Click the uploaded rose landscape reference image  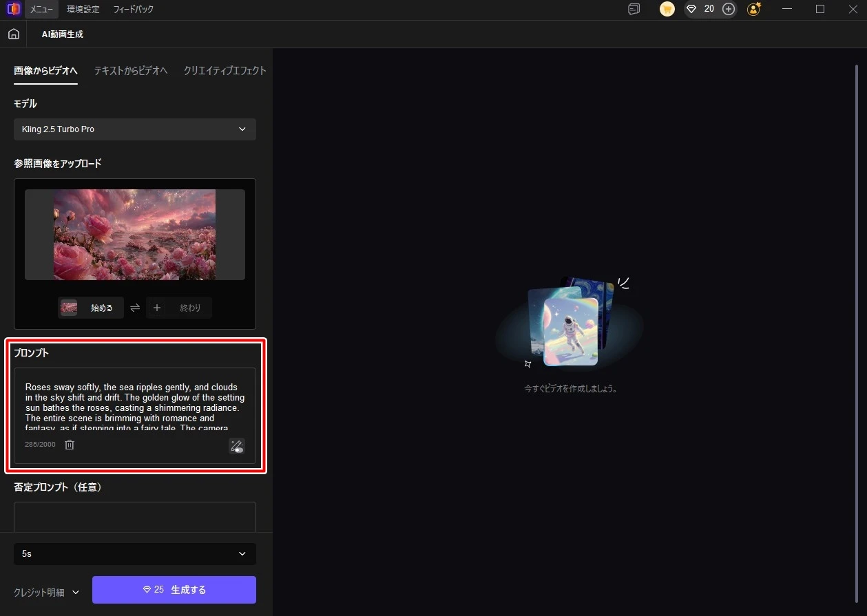[x=134, y=235]
